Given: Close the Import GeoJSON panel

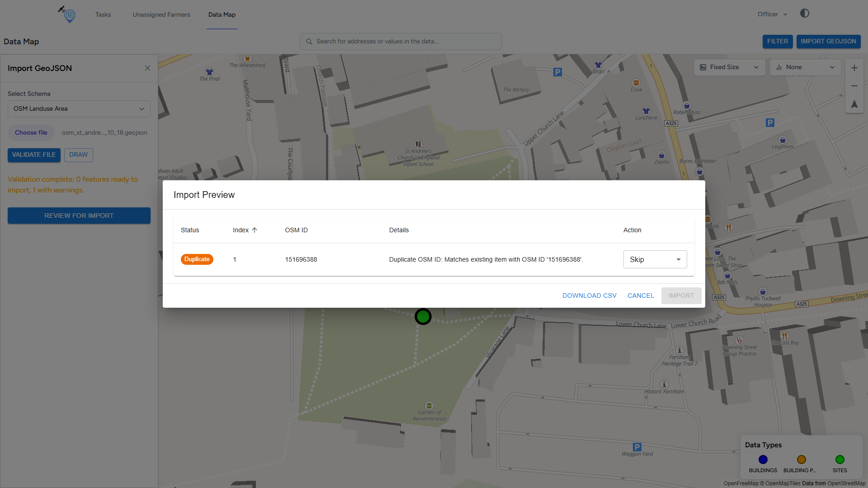Looking at the screenshot, I should [147, 68].
